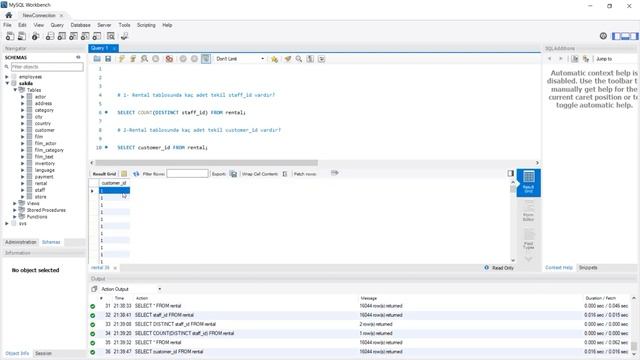The height and width of the screenshot is (360, 640).
Task: Open the schema inspector icon
Action: coord(36,36)
